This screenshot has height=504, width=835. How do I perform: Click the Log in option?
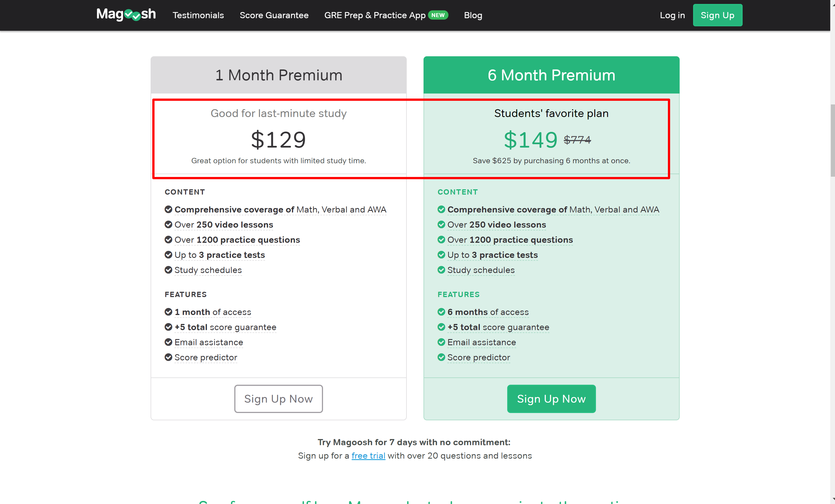coord(672,15)
